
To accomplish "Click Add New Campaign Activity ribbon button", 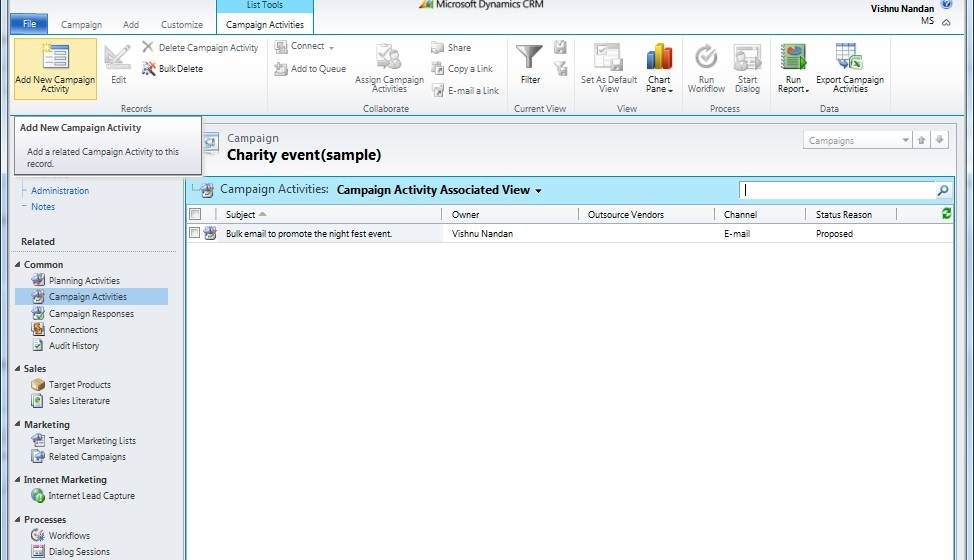I will [x=55, y=68].
